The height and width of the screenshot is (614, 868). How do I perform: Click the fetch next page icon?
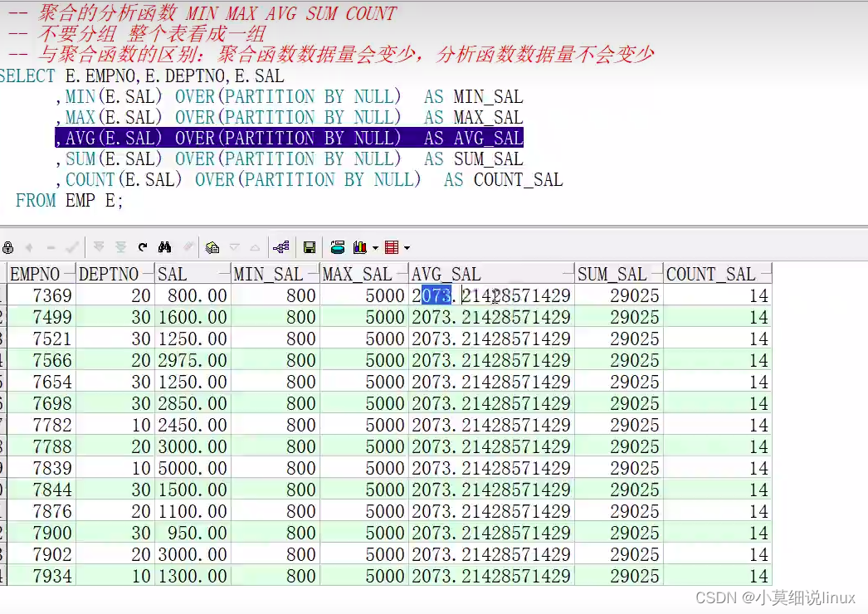coord(99,247)
